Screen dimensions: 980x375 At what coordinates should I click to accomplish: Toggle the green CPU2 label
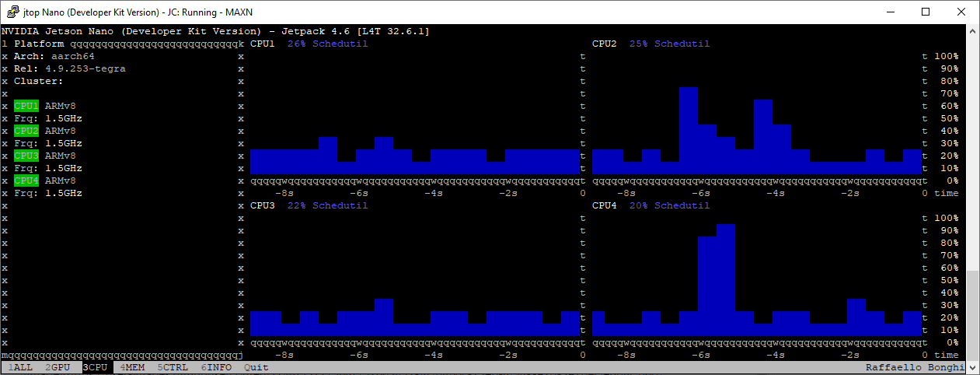tap(26, 131)
